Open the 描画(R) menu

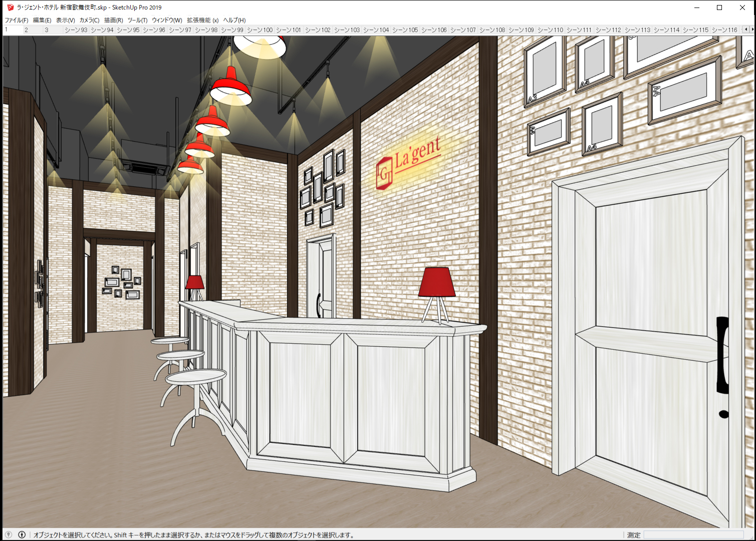pos(113,20)
